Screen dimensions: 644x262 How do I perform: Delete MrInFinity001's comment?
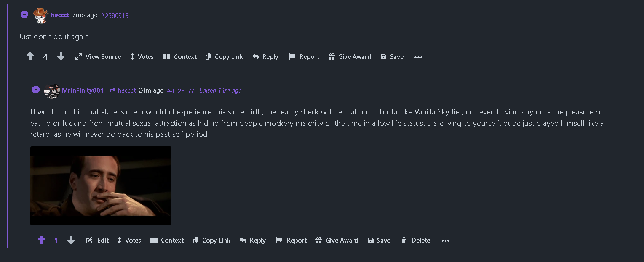tap(415, 241)
